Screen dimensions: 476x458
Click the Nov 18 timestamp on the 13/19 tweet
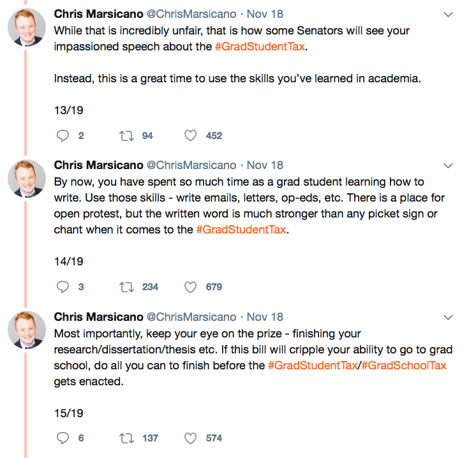pyautogui.click(x=265, y=14)
